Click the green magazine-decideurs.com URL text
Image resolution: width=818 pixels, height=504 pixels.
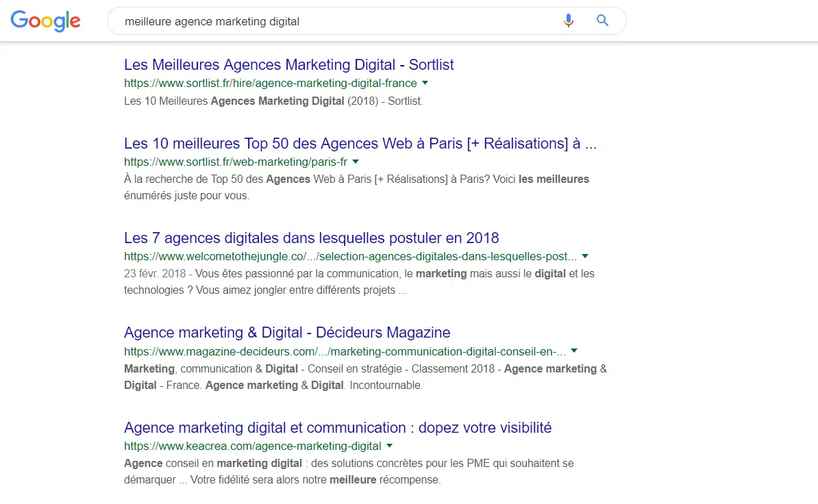tap(345, 352)
